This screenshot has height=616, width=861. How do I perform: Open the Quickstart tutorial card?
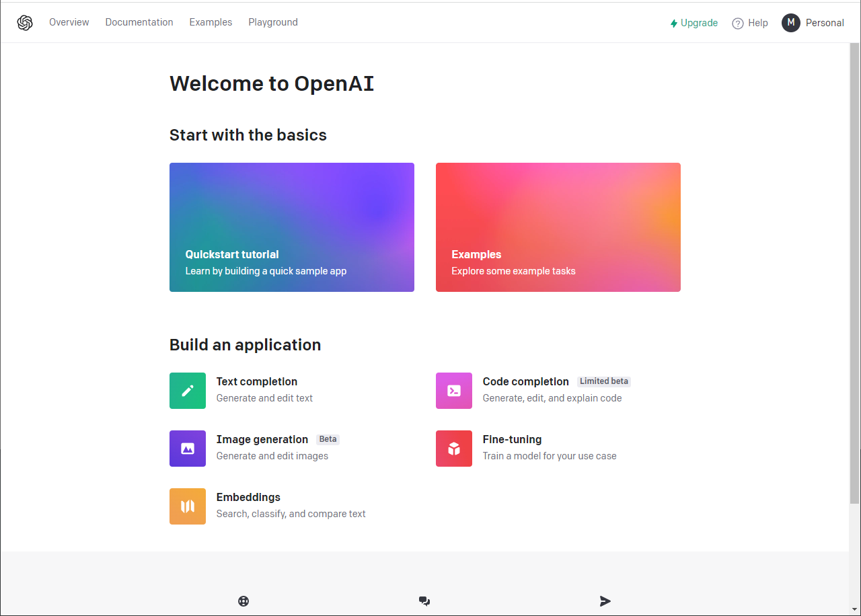pos(291,227)
